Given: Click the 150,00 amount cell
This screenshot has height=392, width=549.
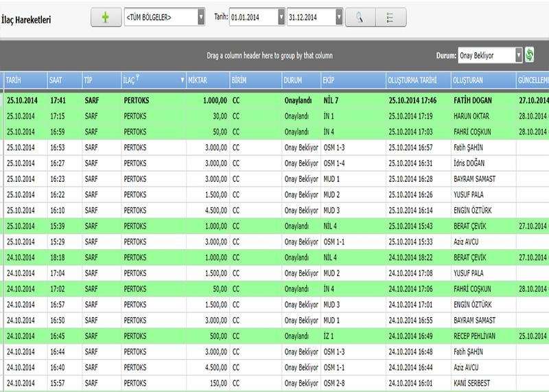Looking at the screenshot, I should [218, 383].
